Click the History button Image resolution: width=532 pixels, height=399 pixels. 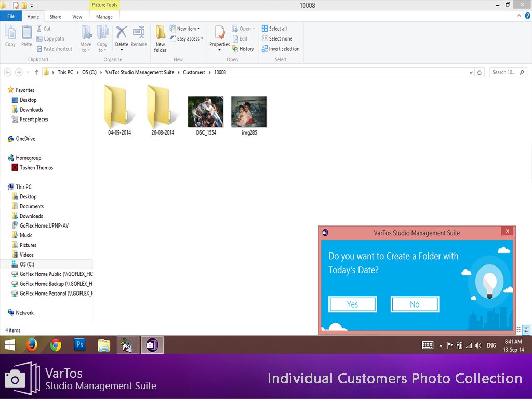point(243,49)
